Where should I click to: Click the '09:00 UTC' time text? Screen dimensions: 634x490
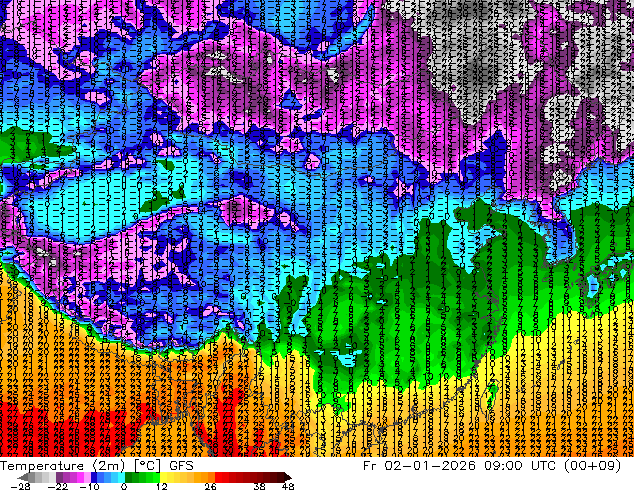[x=522, y=465]
